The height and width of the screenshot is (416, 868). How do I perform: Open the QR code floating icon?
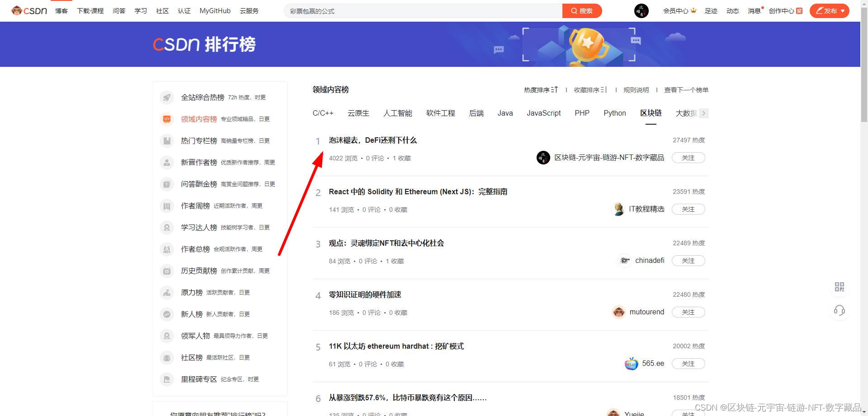[840, 287]
